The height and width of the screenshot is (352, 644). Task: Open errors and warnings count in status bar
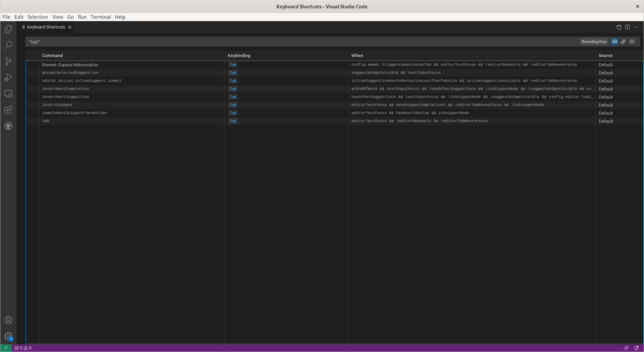[23, 348]
